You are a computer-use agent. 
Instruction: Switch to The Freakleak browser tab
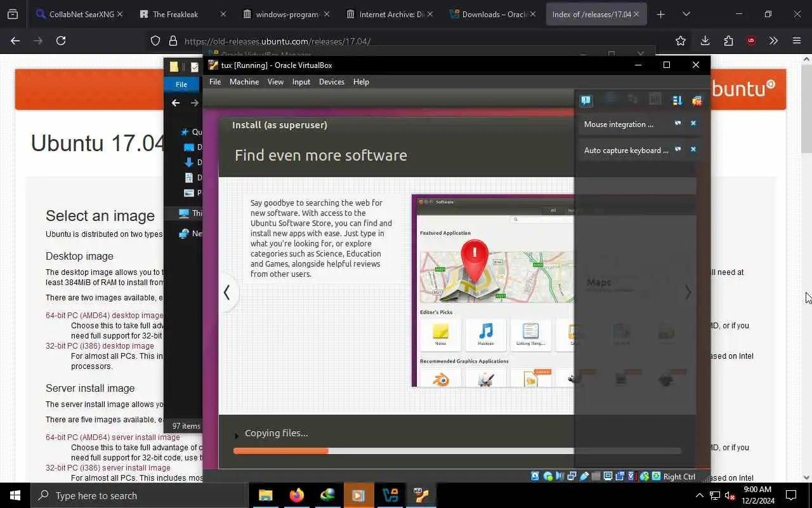183,14
